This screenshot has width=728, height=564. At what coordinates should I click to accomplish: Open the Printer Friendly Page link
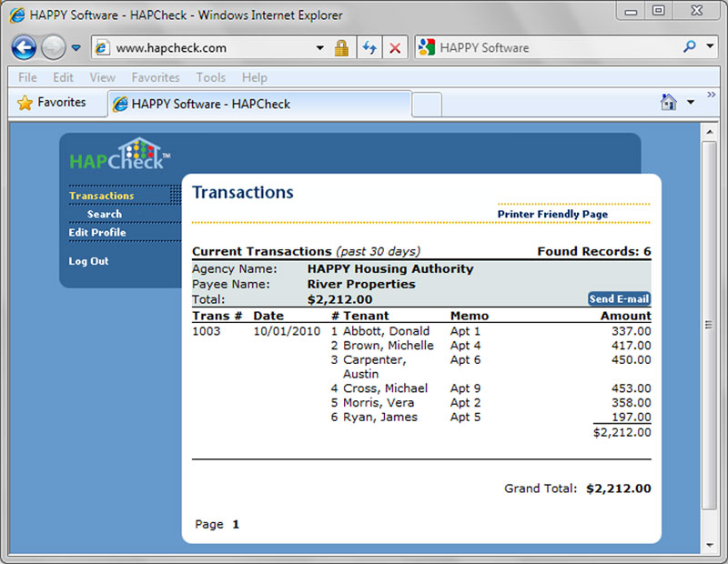tap(552, 214)
